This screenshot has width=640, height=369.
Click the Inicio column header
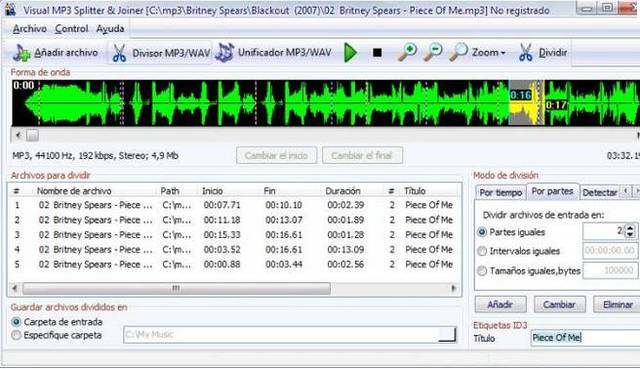(x=212, y=191)
